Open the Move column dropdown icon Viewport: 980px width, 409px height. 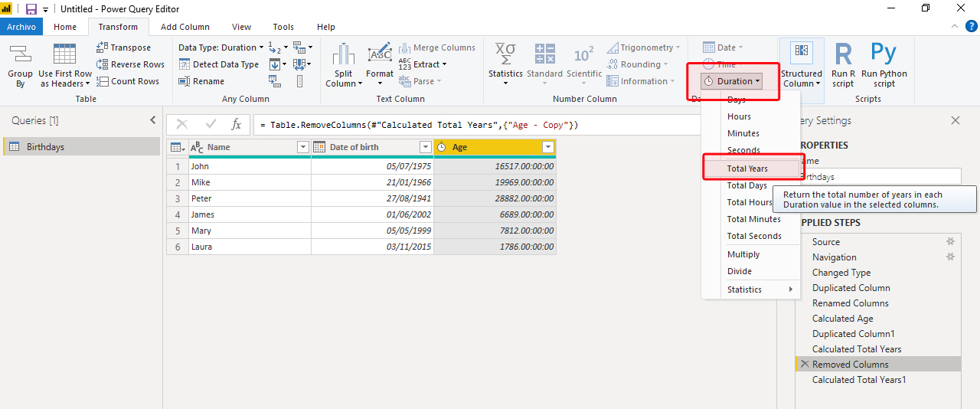pyautogui.click(x=302, y=64)
